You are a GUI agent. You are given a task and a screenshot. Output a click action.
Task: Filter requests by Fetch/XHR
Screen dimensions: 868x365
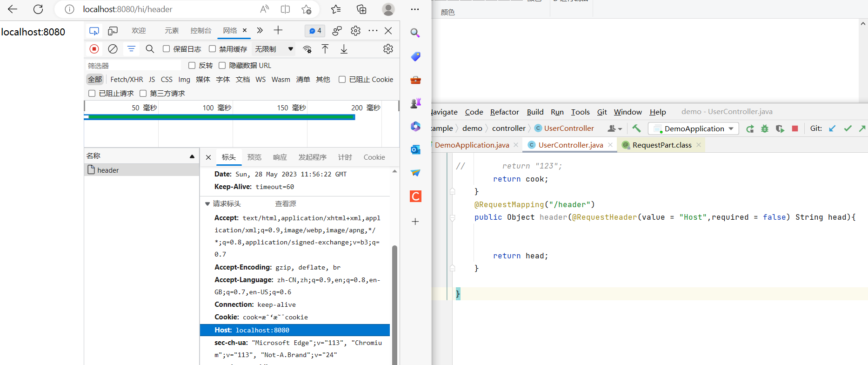click(x=127, y=80)
